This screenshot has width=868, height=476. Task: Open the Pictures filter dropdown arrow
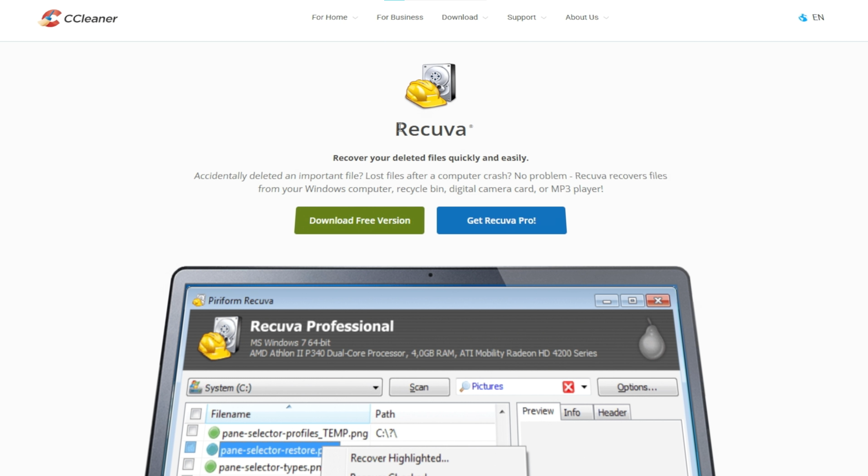click(x=584, y=387)
